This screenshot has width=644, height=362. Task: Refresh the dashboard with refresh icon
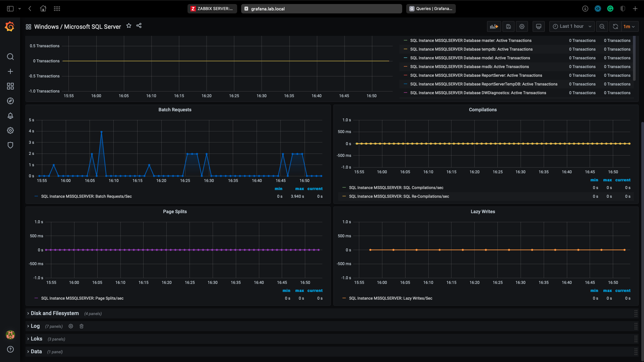[x=615, y=26]
